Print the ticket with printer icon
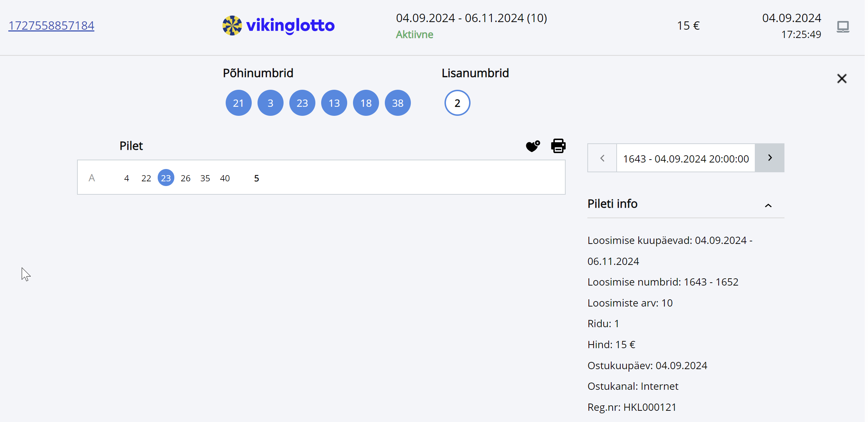The image size is (868, 422). pyautogui.click(x=558, y=146)
